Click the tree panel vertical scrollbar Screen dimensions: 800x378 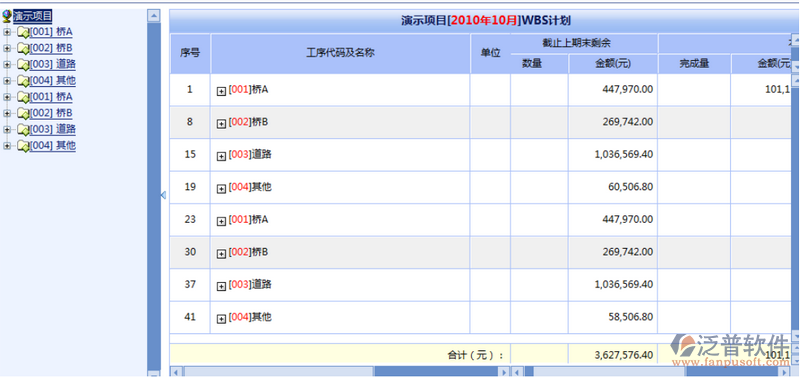click(154, 194)
